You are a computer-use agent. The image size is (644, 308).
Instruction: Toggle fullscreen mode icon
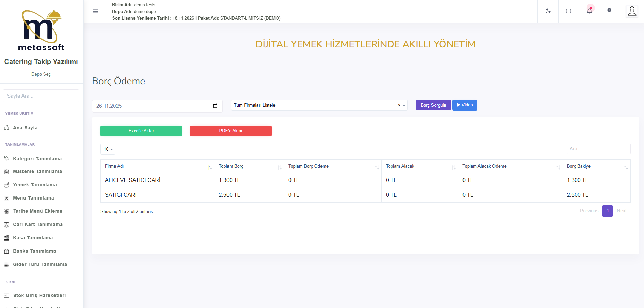click(568, 11)
